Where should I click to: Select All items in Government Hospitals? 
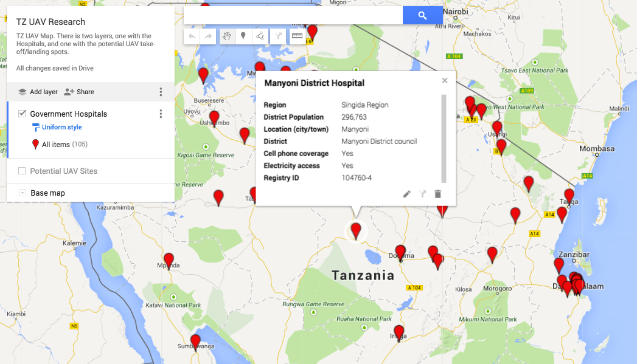click(55, 145)
